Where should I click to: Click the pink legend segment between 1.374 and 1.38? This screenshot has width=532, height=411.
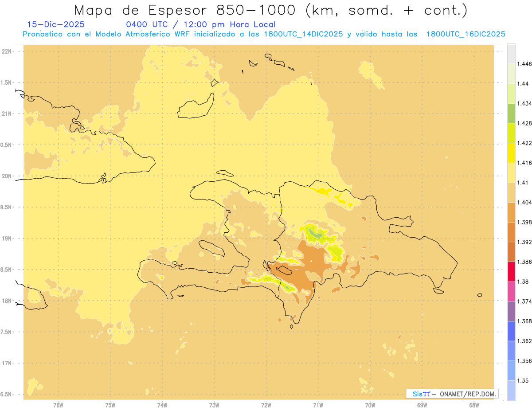511,292
